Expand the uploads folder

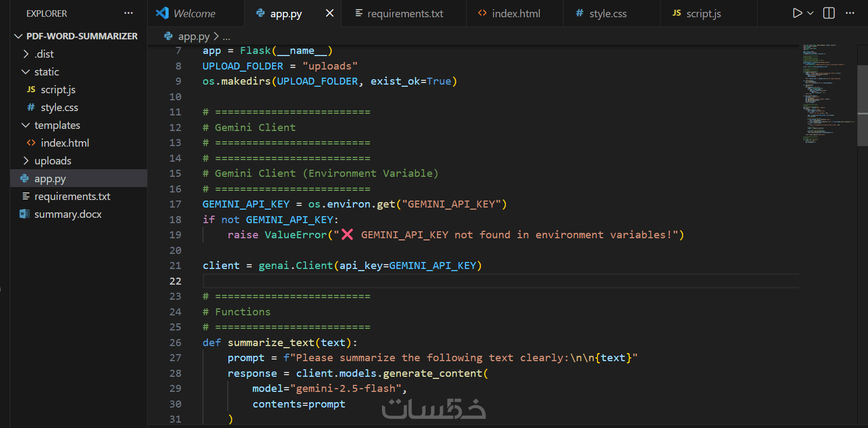[x=52, y=161]
